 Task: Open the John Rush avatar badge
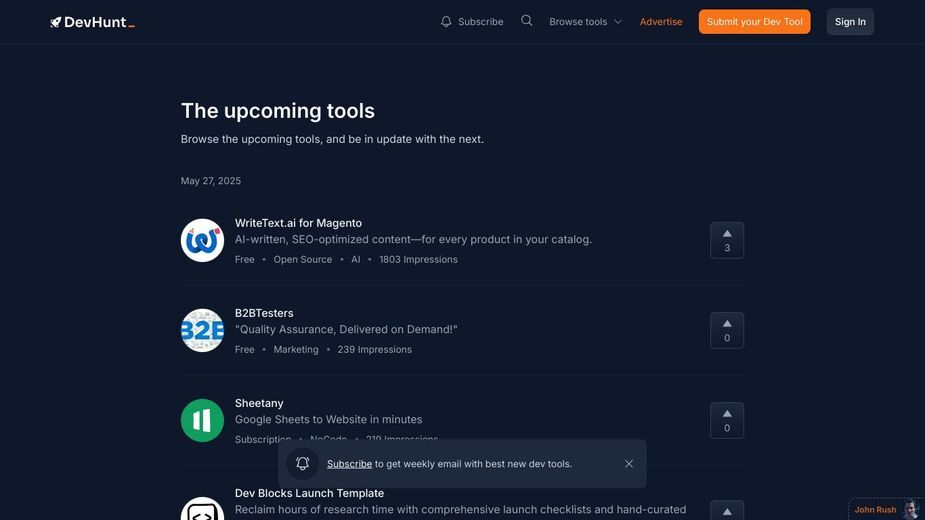tap(887, 509)
